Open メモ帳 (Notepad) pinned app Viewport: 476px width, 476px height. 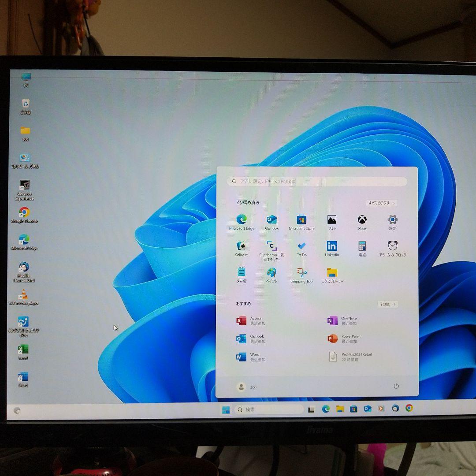tap(242, 275)
